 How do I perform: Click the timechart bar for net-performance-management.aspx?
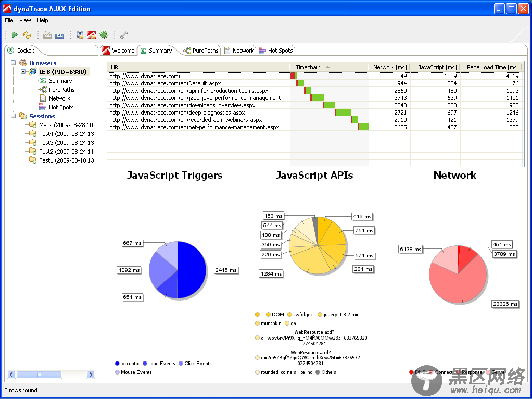[x=363, y=127]
